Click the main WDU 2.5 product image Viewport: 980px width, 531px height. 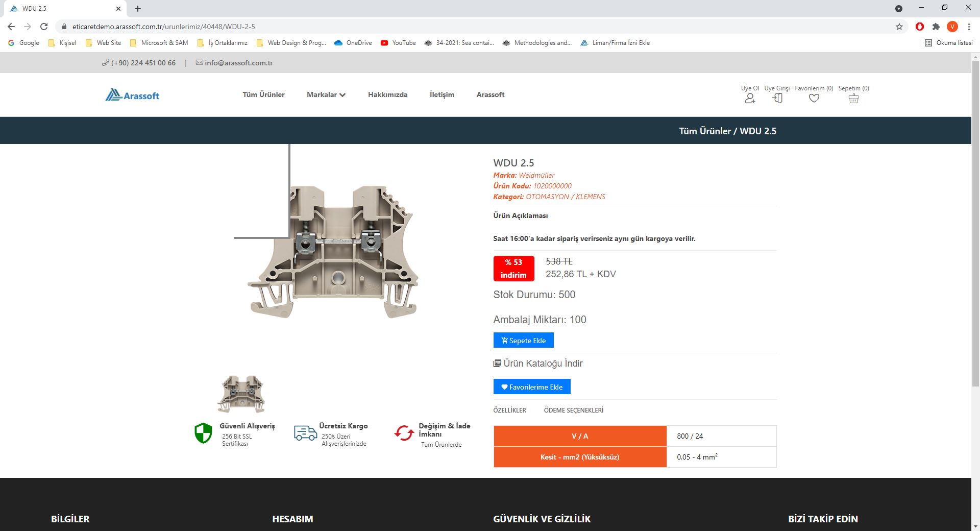click(x=333, y=251)
